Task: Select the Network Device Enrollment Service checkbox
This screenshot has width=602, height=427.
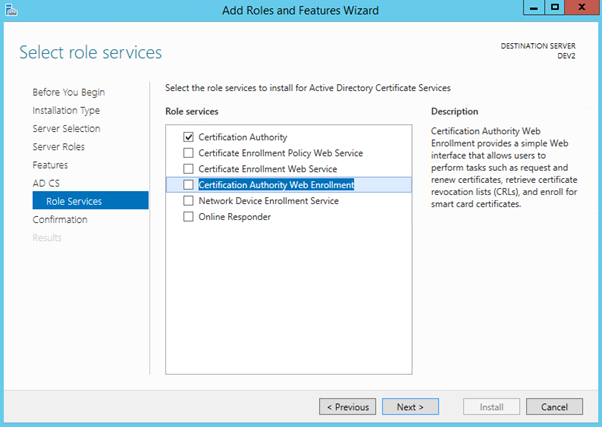Action: coord(188,201)
